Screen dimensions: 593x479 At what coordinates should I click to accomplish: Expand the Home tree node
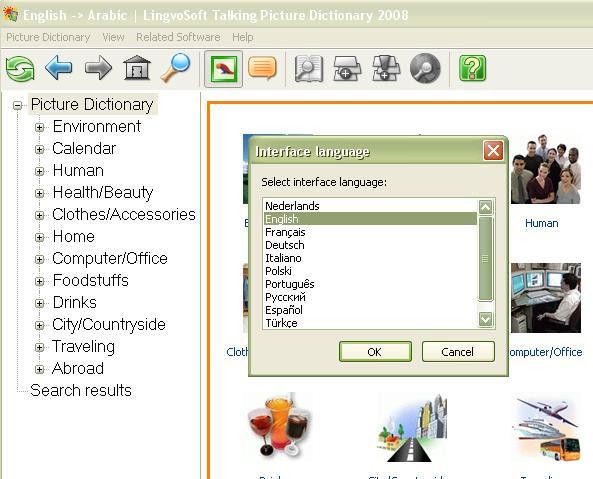point(39,237)
